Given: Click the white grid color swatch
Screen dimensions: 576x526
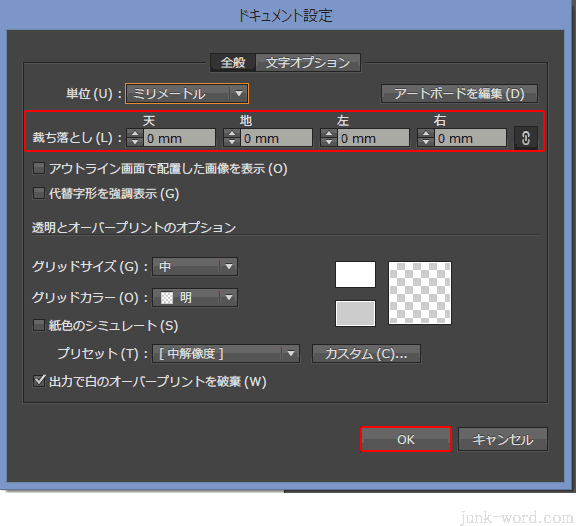Looking at the screenshot, I should tap(355, 274).
